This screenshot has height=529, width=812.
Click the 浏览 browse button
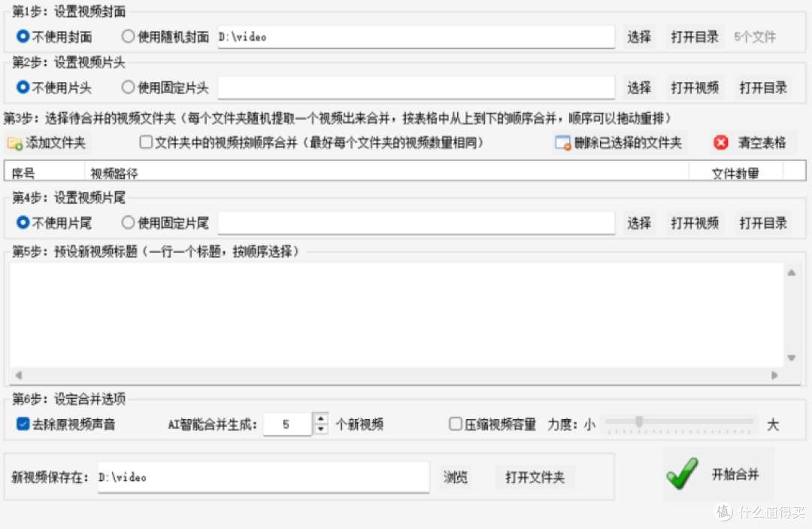tap(456, 477)
